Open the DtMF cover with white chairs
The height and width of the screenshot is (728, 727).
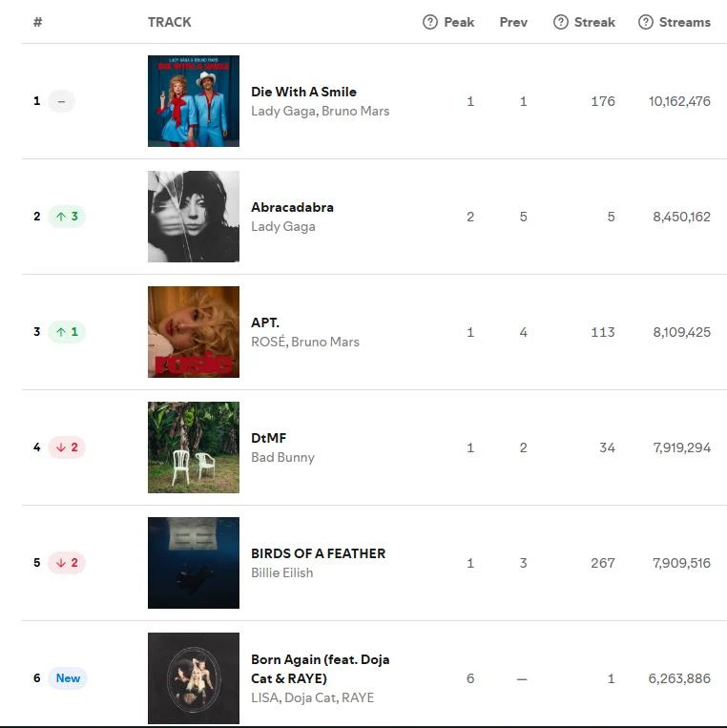point(194,447)
